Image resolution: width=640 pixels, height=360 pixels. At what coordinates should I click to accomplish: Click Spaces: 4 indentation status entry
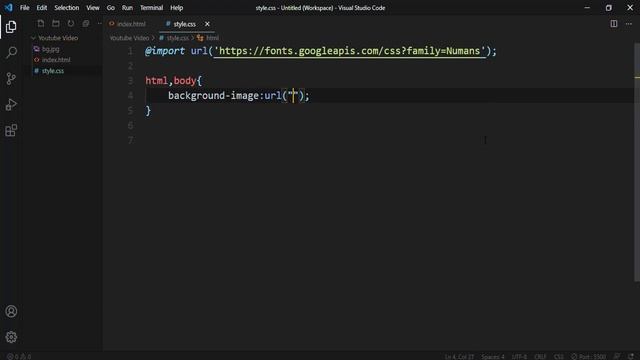click(x=493, y=357)
